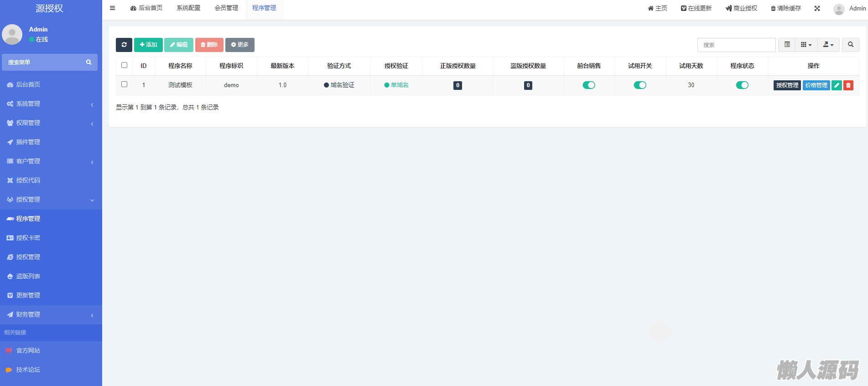
Task: Click the green pencil edit icon in row
Action: tap(837, 85)
